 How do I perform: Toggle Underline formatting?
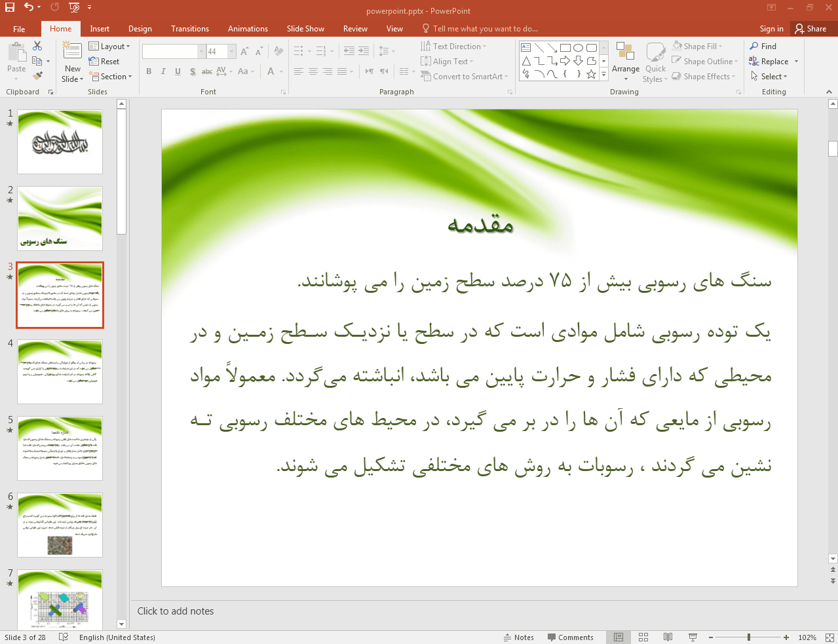point(178,71)
